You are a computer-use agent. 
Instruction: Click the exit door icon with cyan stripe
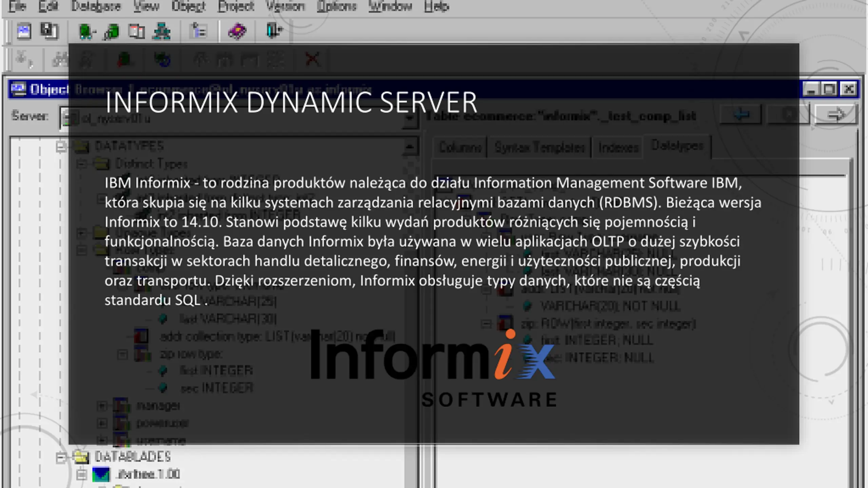tap(274, 30)
